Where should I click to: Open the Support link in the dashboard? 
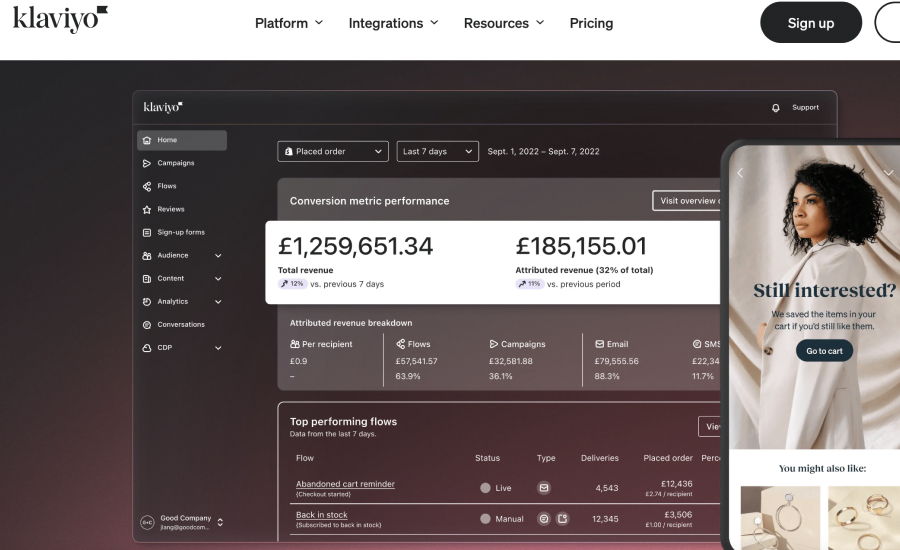[805, 107]
